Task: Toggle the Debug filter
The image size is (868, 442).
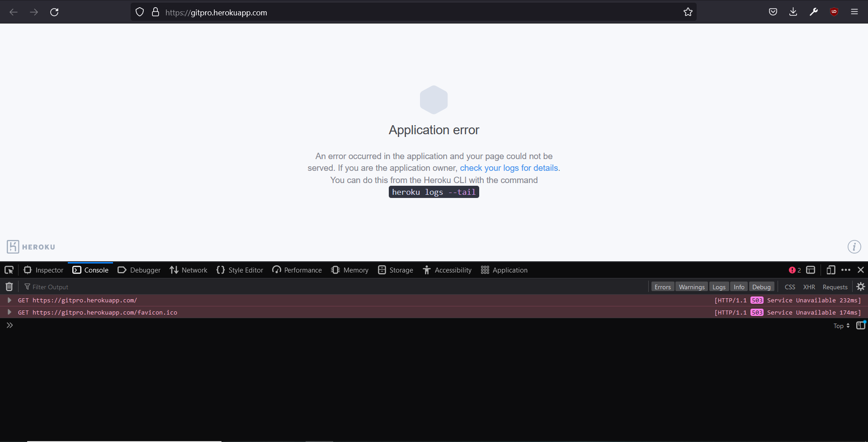Action: (761, 287)
